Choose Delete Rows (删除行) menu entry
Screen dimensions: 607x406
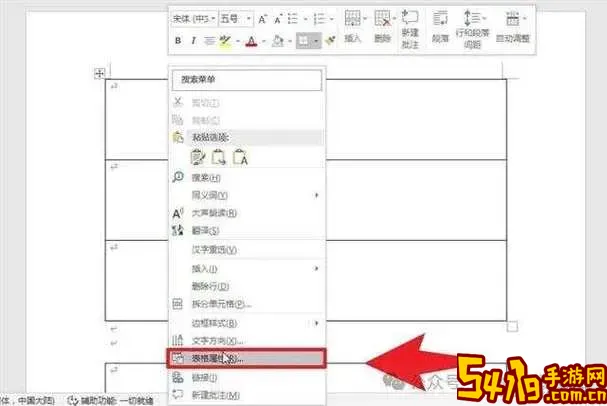pos(247,286)
